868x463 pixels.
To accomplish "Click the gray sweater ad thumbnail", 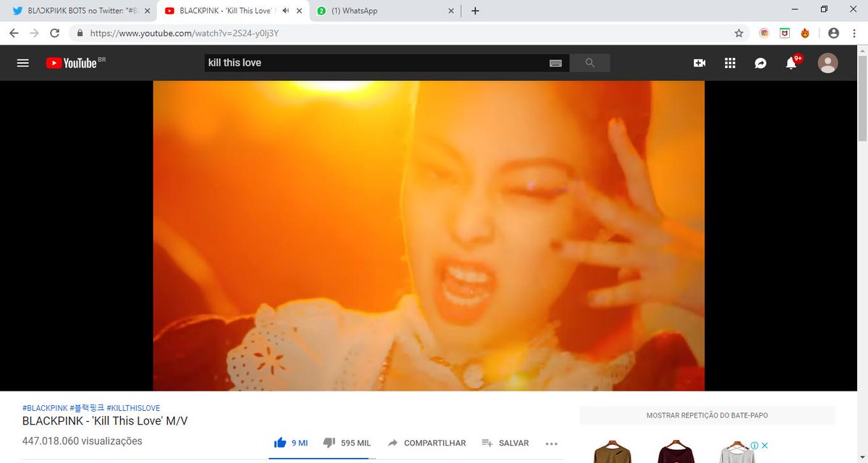I will [736, 452].
